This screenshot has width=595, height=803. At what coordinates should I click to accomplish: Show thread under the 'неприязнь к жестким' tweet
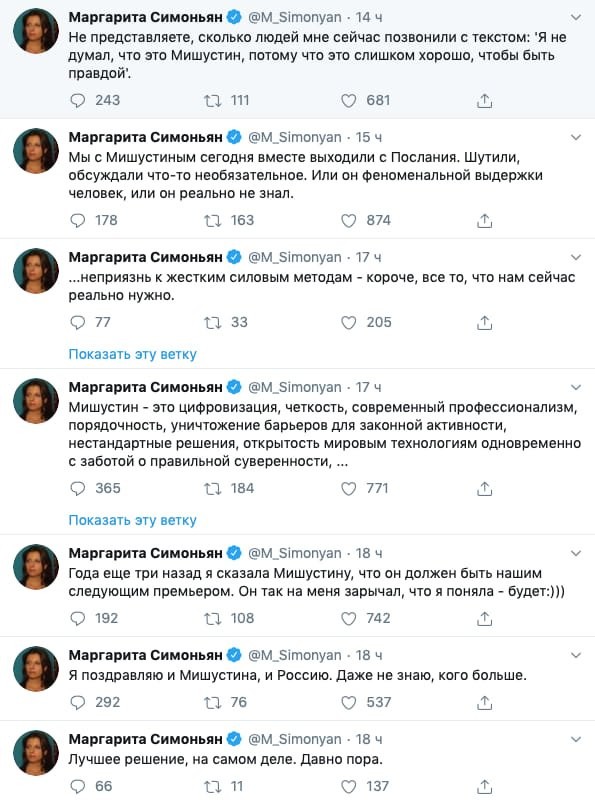pos(133,354)
